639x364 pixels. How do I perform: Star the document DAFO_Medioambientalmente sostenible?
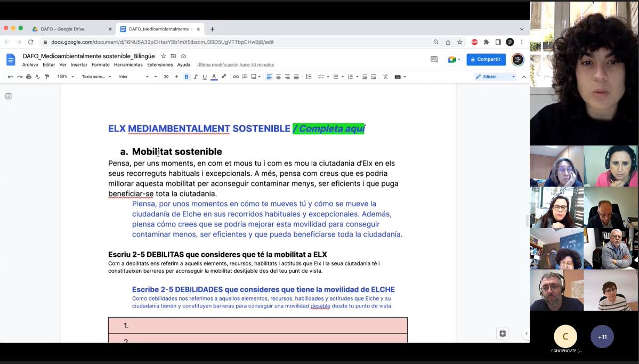(164, 56)
